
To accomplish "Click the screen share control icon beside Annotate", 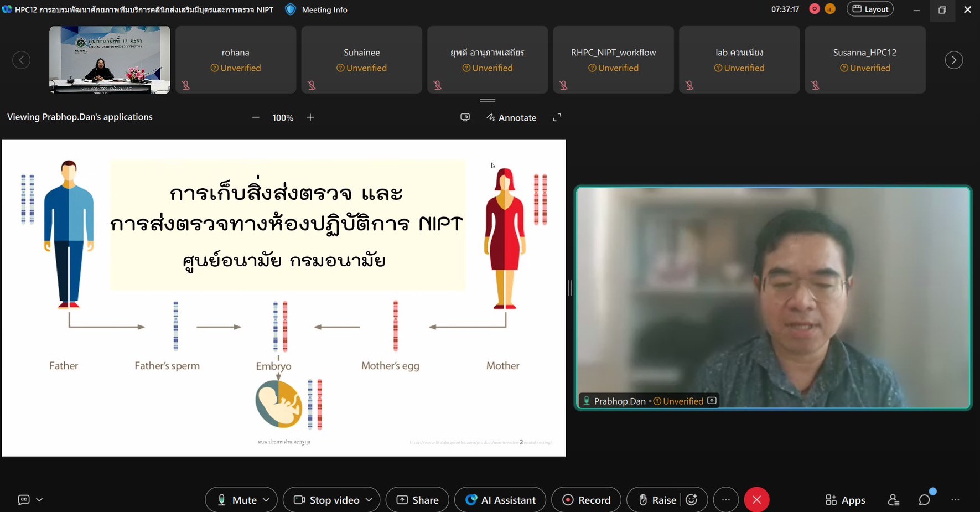I will pyautogui.click(x=465, y=117).
